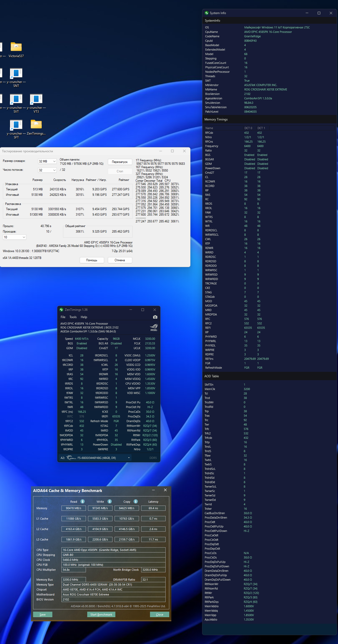338x644 pixels.
Task: Select the y-cruncher SNT shortcut icon
Action: tap(16, 73)
